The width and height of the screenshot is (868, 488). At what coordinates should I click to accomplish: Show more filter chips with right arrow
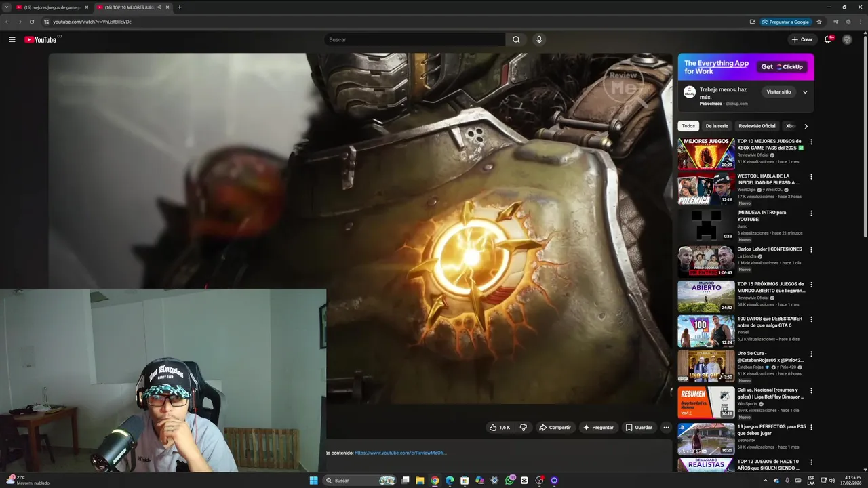(806, 126)
